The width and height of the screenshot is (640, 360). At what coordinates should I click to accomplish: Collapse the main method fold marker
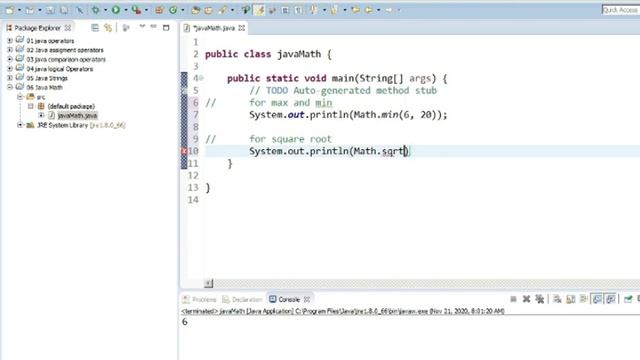[202, 78]
